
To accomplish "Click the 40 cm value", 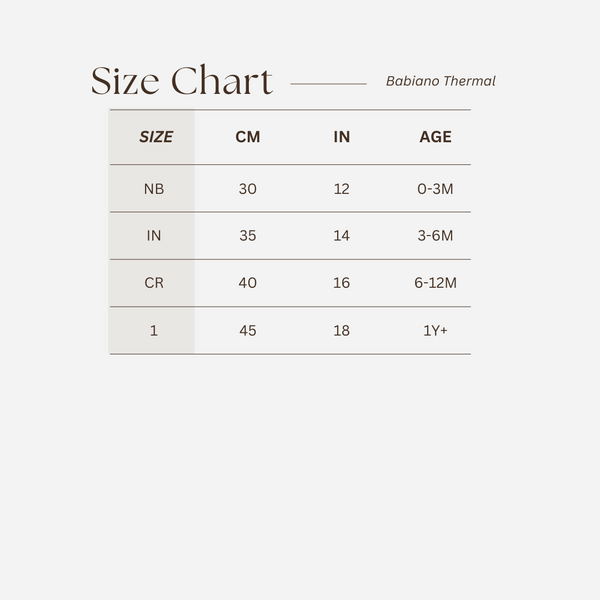I will [x=247, y=283].
